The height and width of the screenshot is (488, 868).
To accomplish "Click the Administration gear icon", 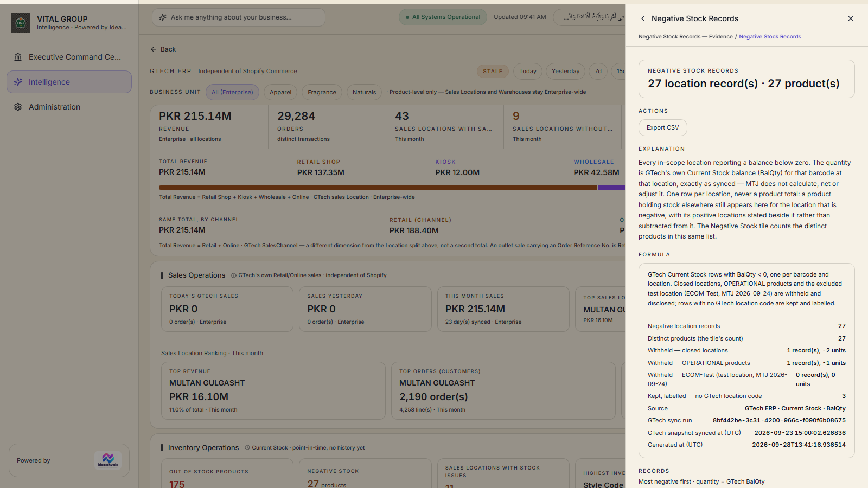I will tap(18, 107).
